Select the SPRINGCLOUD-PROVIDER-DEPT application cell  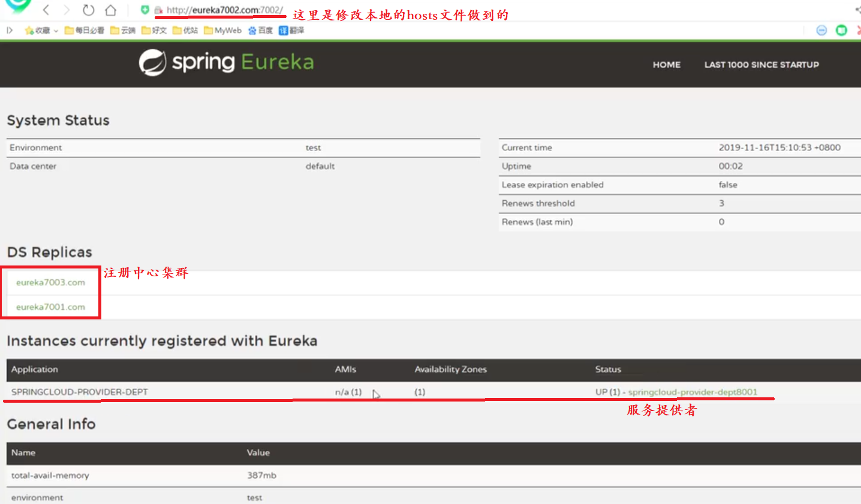[80, 392]
